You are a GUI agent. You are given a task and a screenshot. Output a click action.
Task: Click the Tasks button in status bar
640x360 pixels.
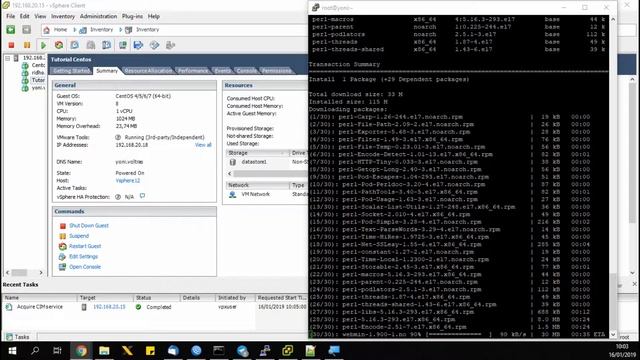pyautogui.click(x=18, y=337)
